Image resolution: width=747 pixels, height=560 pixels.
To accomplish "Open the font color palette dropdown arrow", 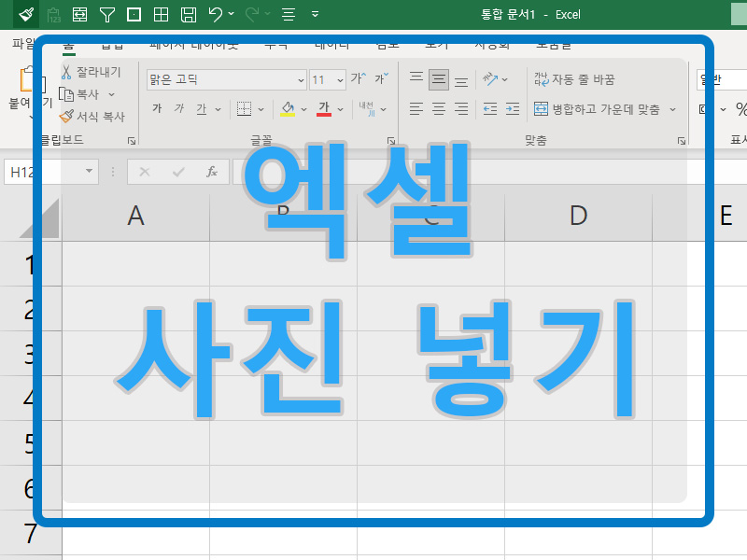I will [x=341, y=109].
